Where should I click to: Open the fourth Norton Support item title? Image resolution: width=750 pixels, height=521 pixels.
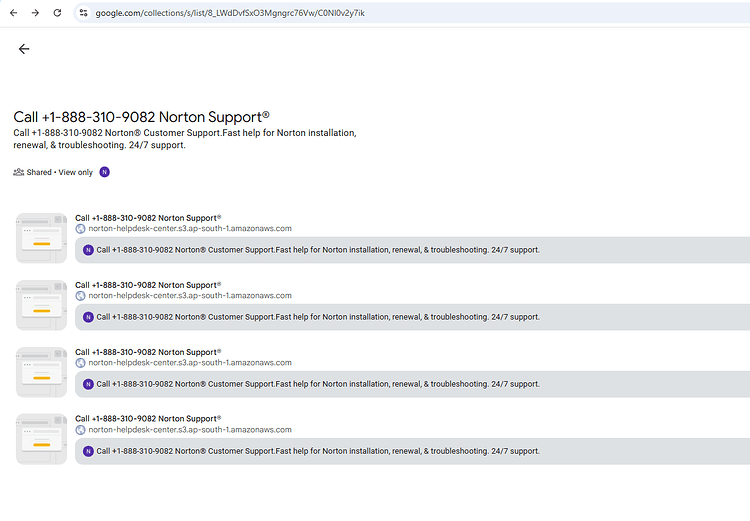(x=148, y=419)
